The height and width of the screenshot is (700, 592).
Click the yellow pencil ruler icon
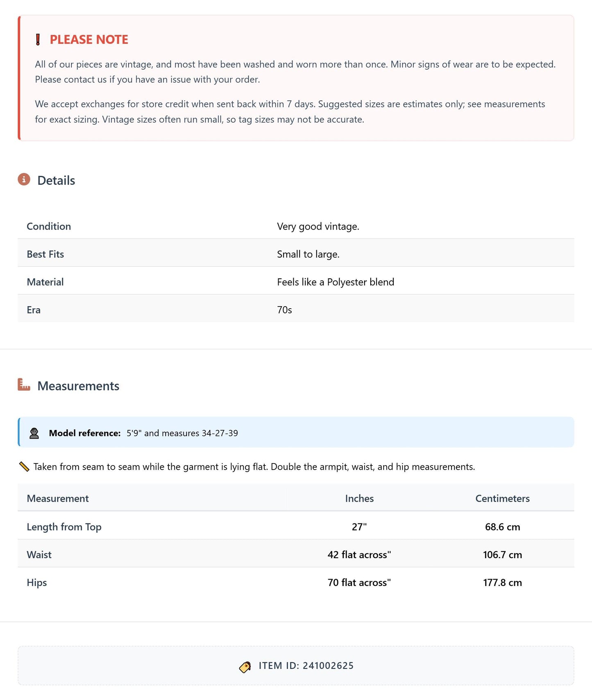click(x=24, y=466)
